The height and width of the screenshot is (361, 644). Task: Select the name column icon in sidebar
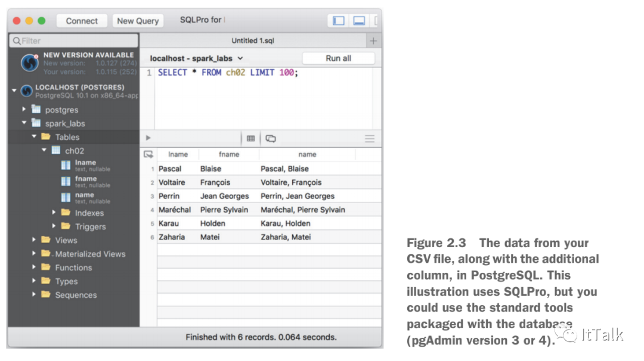tap(66, 197)
